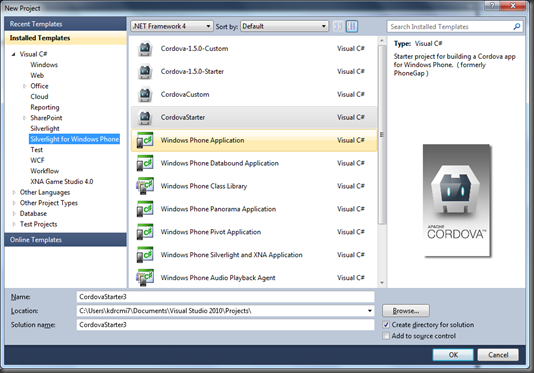534x373 pixels.
Task: Open the Recent Templates section
Action: click(65, 24)
